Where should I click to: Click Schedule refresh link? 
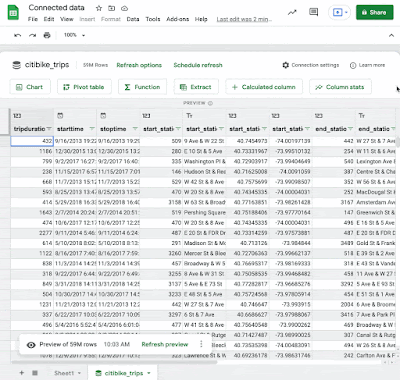pyautogui.click(x=198, y=65)
